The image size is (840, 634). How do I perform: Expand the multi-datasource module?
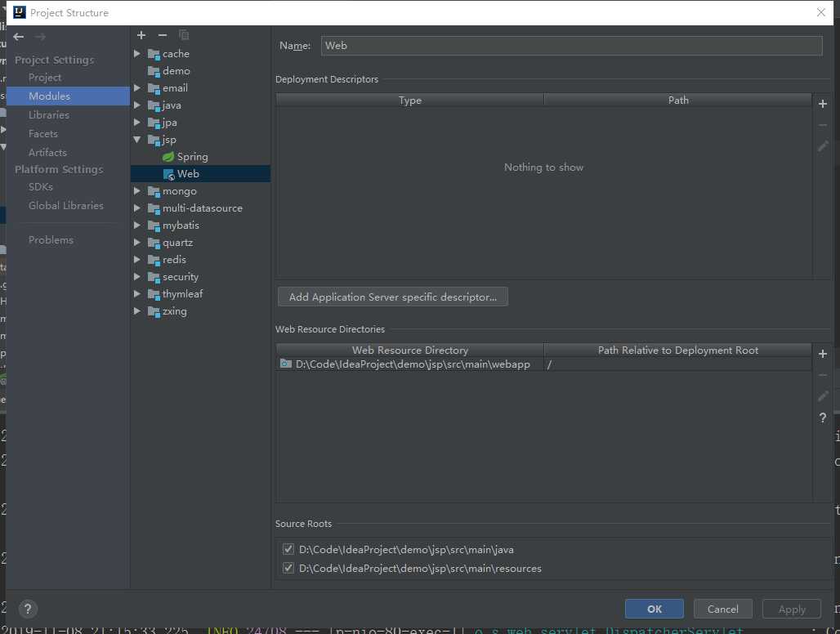(137, 208)
